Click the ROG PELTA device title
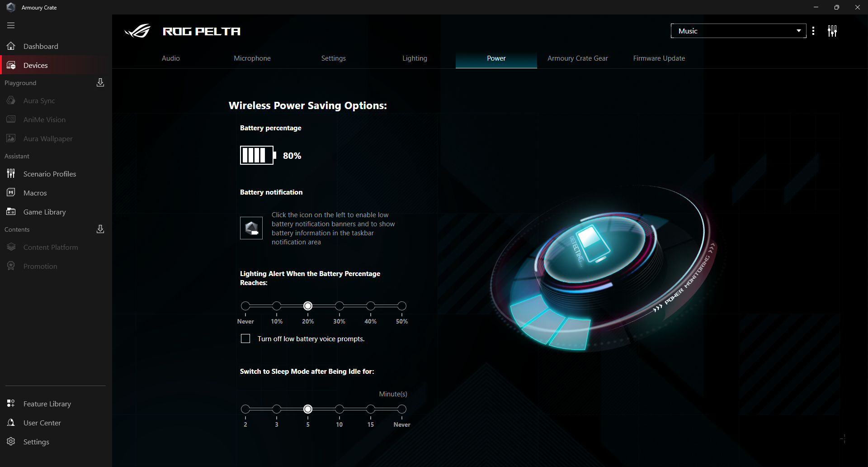 click(202, 31)
